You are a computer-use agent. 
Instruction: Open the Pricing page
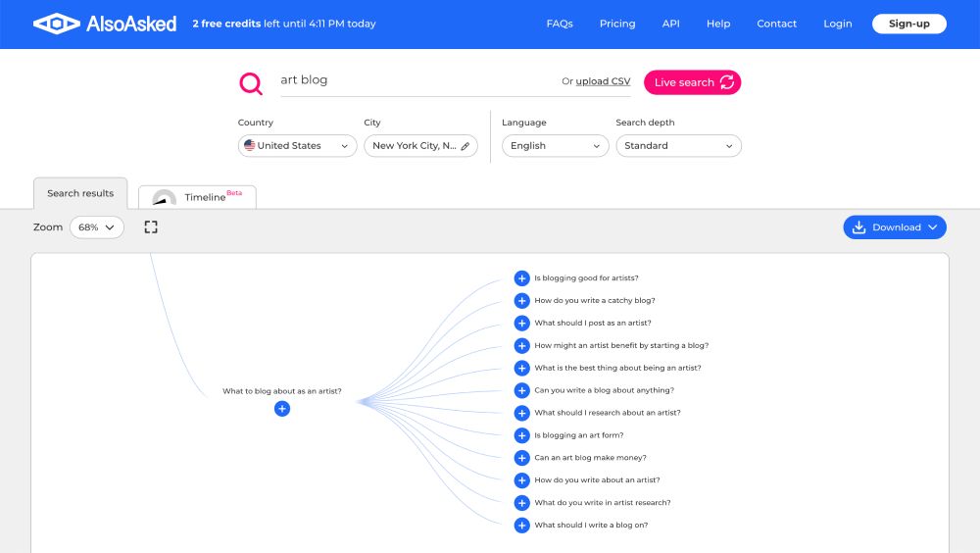click(x=617, y=24)
